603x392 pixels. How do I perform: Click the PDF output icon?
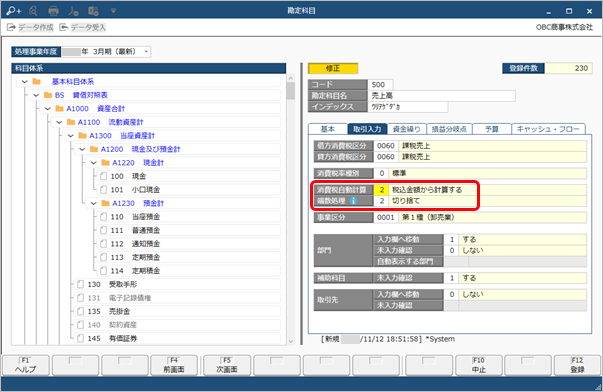73,11
